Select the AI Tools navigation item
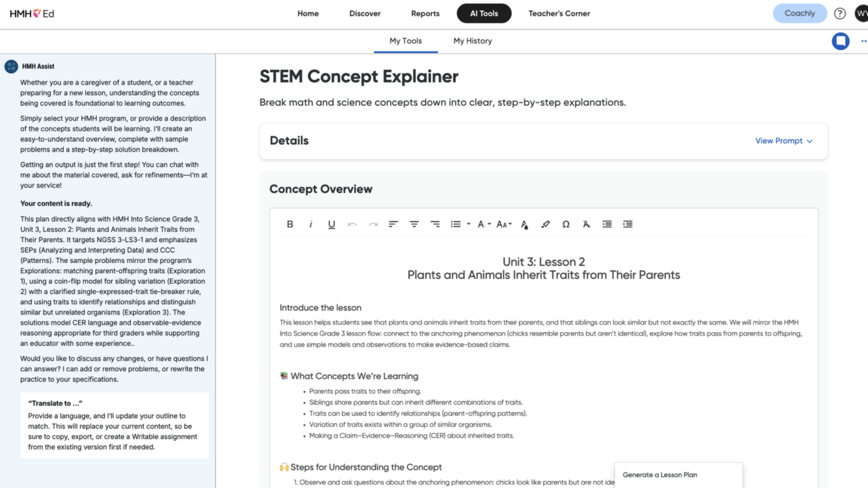 pos(484,13)
